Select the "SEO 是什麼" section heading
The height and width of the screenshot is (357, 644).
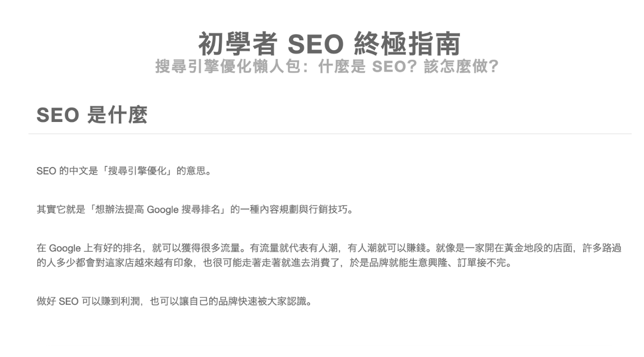[x=92, y=115]
